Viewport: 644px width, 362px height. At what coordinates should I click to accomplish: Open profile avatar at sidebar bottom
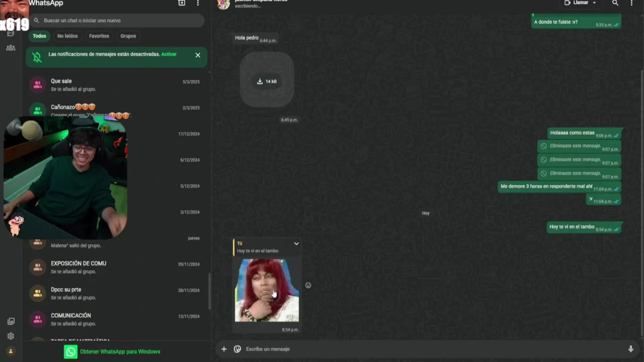[x=11, y=351]
